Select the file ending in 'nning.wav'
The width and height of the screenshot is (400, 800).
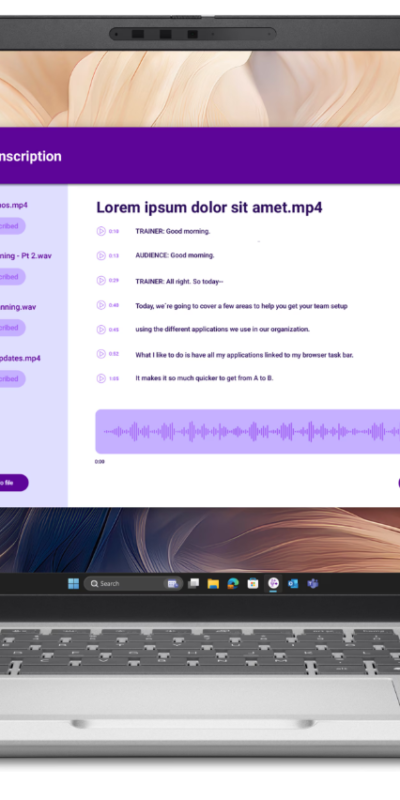[x=18, y=307]
